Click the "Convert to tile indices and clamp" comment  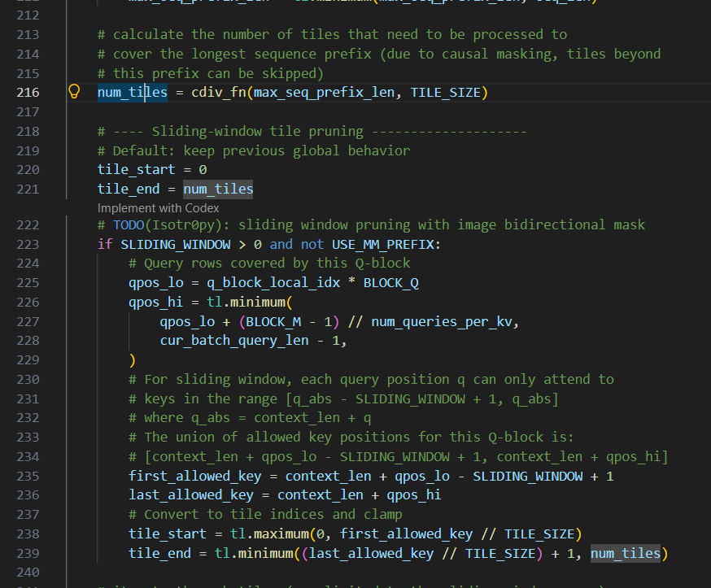(273, 515)
